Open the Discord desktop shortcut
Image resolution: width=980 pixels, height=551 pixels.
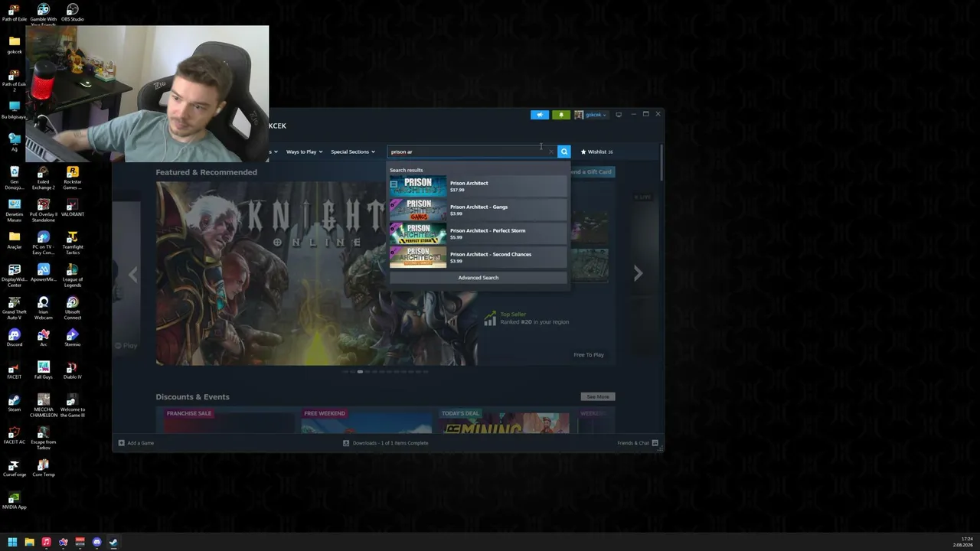pos(15,337)
